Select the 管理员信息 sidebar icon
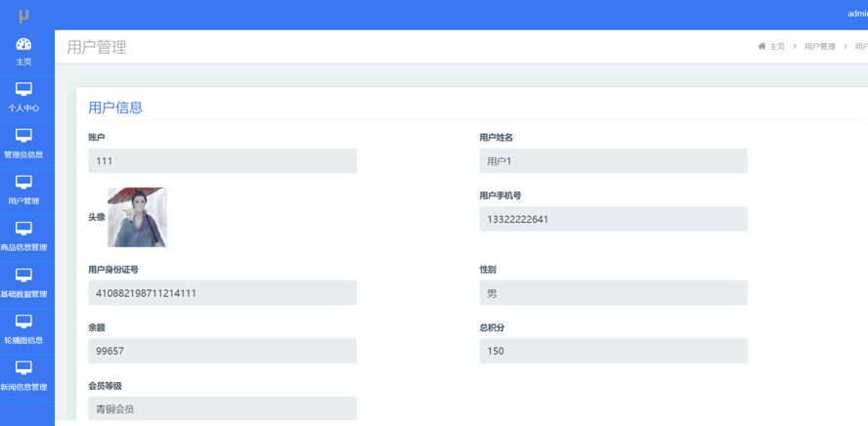 [x=23, y=136]
